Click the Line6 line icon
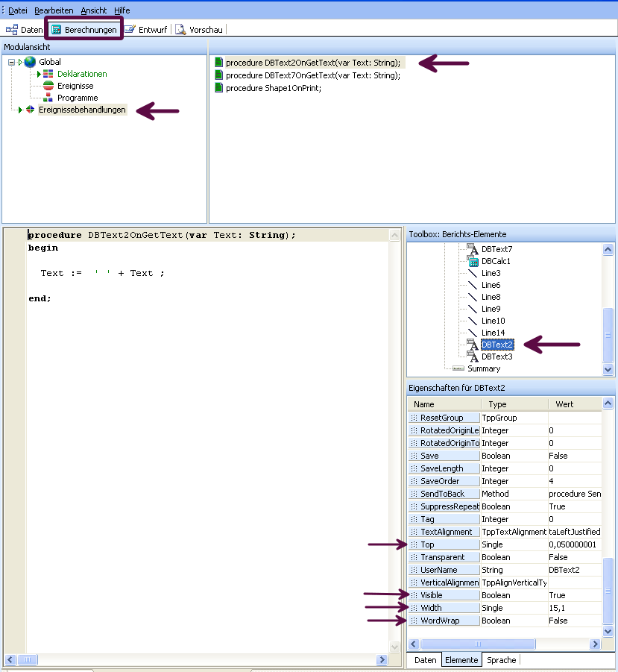618x672 pixels. point(473,285)
